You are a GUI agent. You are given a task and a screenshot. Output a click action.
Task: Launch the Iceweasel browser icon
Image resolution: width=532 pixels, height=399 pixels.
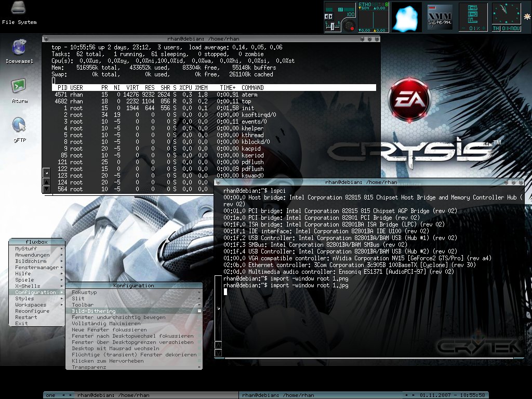coord(19,48)
